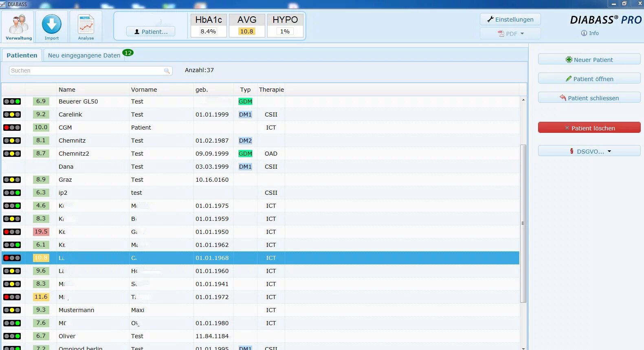Select the Mustermann patient name
The image size is (644, 350).
tap(76, 310)
